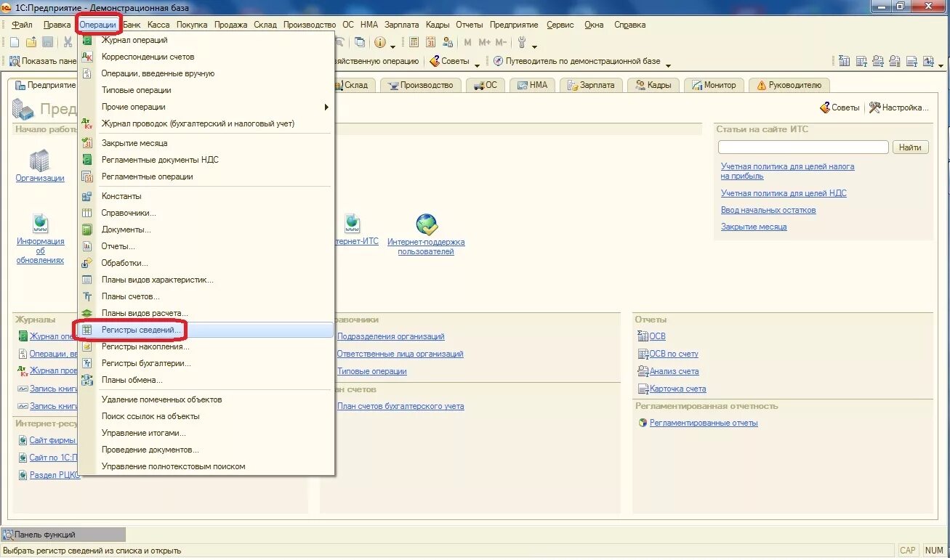Click the Настройка tools icon
Image resolution: width=950 pixels, height=560 pixels.
(875, 107)
